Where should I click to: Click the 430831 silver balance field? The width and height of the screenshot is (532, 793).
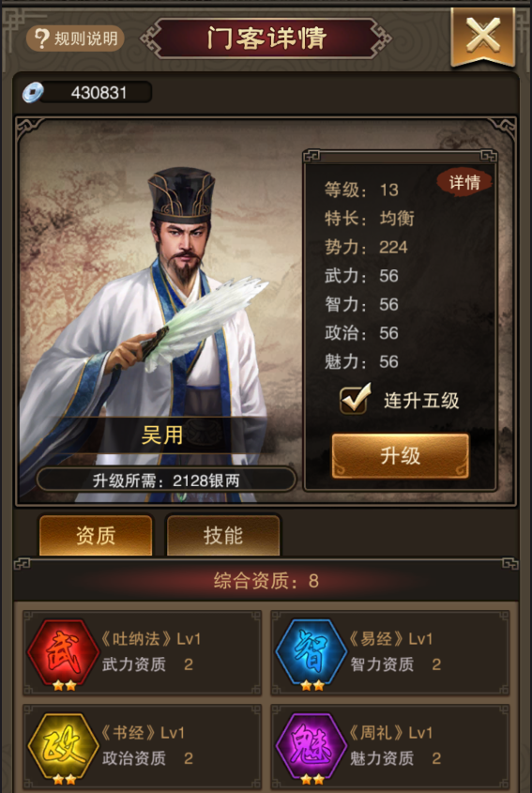click(96, 93)
